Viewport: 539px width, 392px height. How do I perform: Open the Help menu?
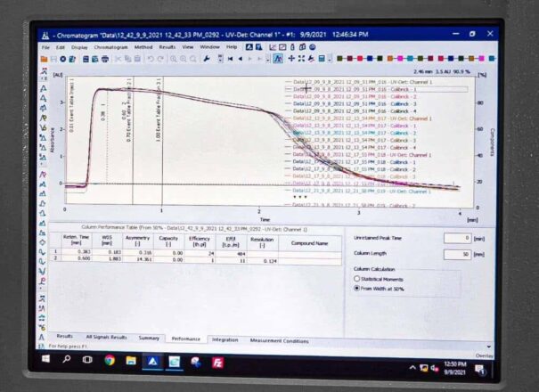click(232, 46)
